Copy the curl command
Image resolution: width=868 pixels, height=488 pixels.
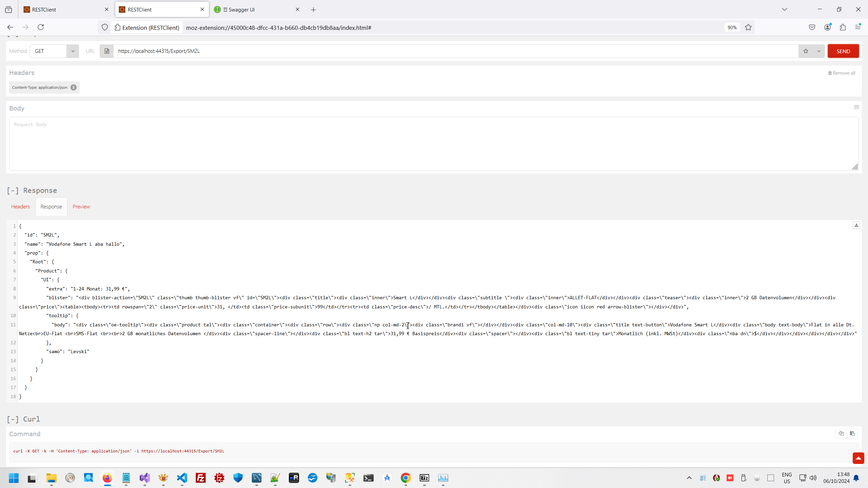[841, 433]
